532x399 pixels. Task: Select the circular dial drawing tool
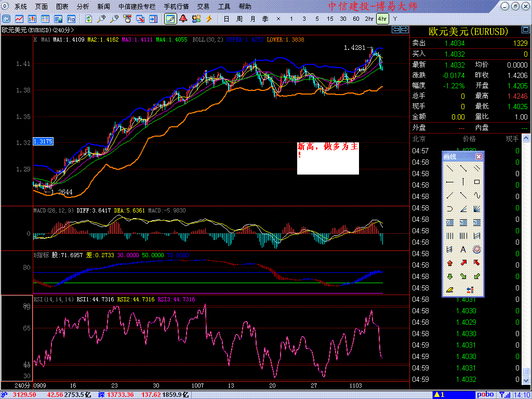coord(477,250)
